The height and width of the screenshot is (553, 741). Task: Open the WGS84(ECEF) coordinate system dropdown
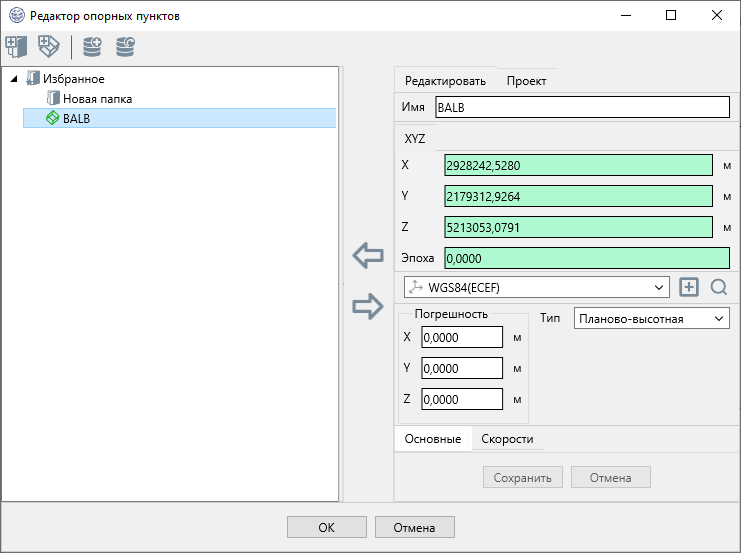pos(537,287)
